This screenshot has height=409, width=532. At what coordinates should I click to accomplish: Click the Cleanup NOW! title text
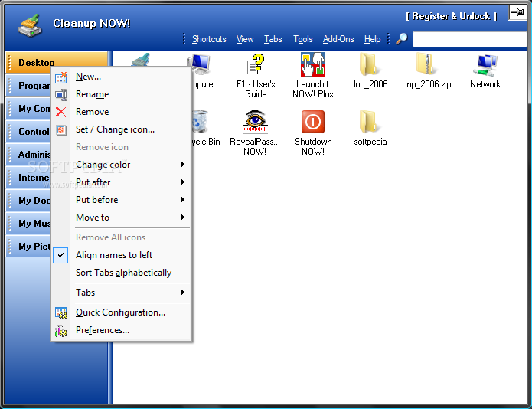click(x=92, y=23)
